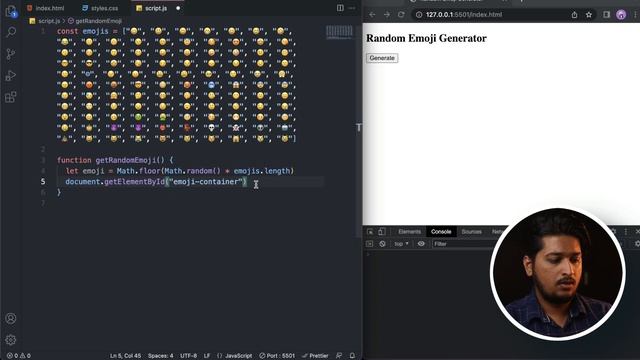Screen dimensions: 640x360
Task: Click the browser Forward arrow
Action: [387, 15]
